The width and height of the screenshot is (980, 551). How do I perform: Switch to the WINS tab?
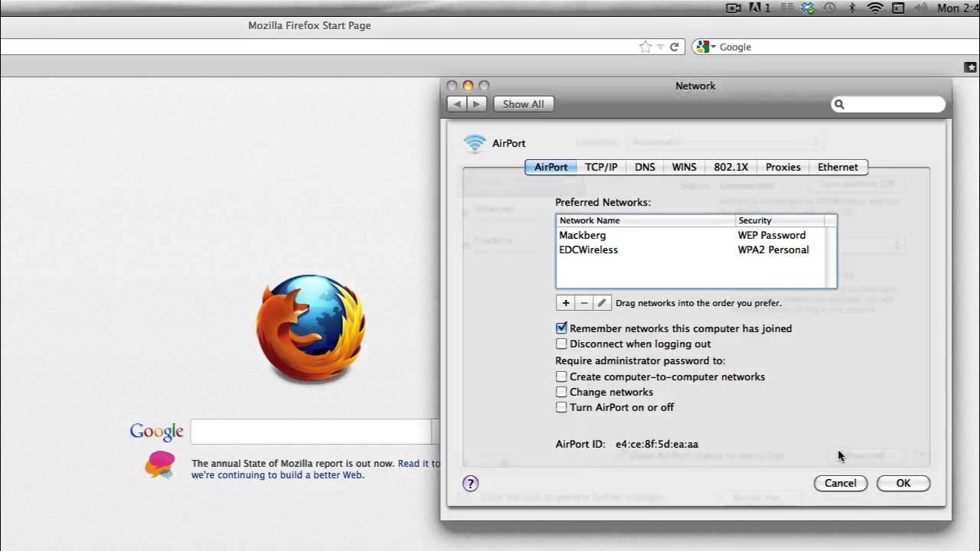click(x=684, y=167)
